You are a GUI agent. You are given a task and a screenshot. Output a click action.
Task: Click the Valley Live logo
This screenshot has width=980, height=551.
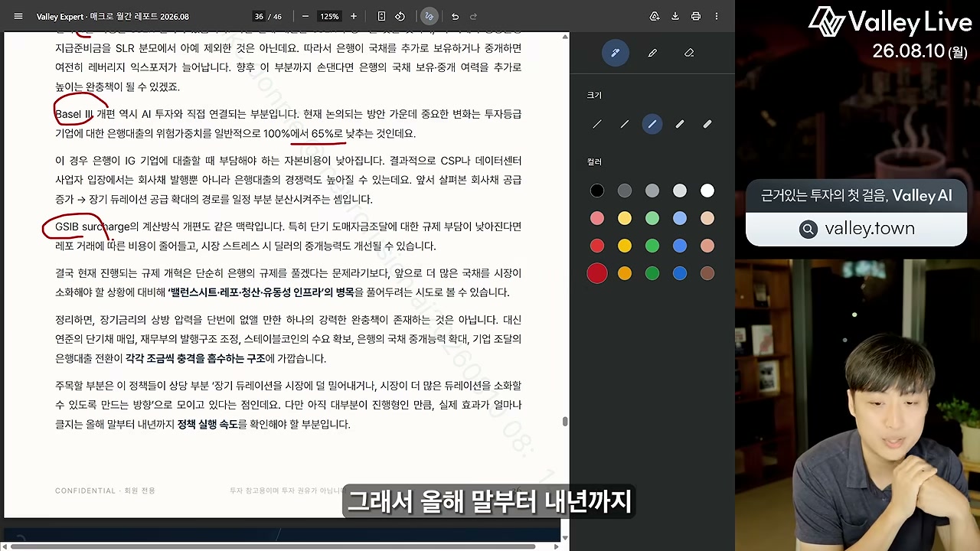point(890,21)
